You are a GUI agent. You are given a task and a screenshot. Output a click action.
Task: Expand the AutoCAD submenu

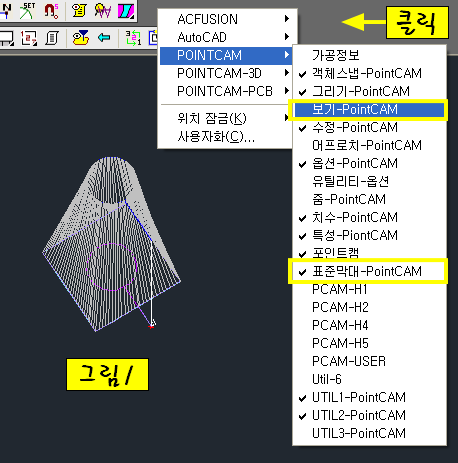[x=227, y=37]
